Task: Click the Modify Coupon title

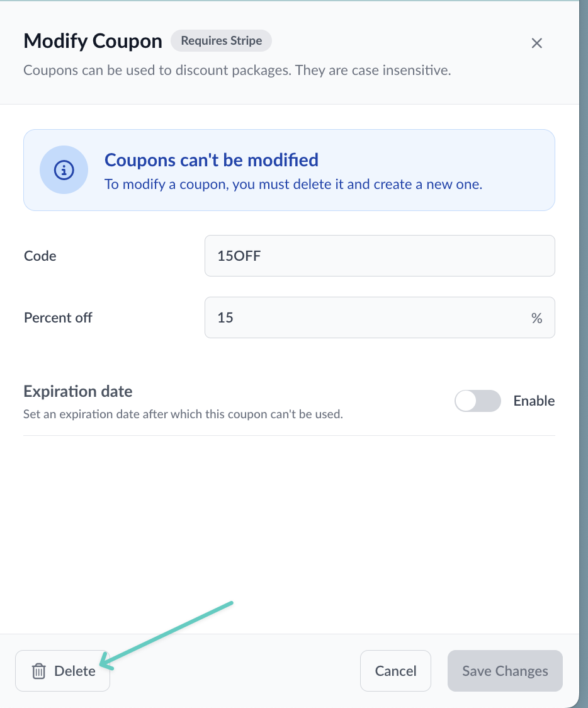Action: pyautogui.click(x=93, y=42)
